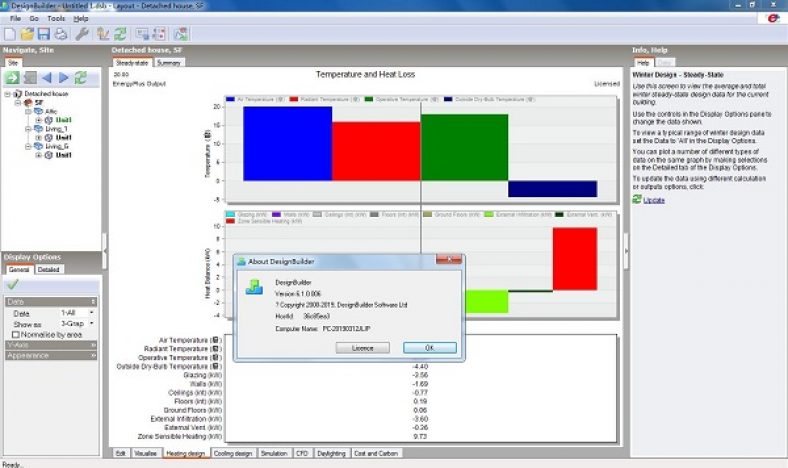The height and width of the screenshot is (468, 788).
Task: Click OK in About DesignBuilder dialog
Action: click(x=430, y=348)
